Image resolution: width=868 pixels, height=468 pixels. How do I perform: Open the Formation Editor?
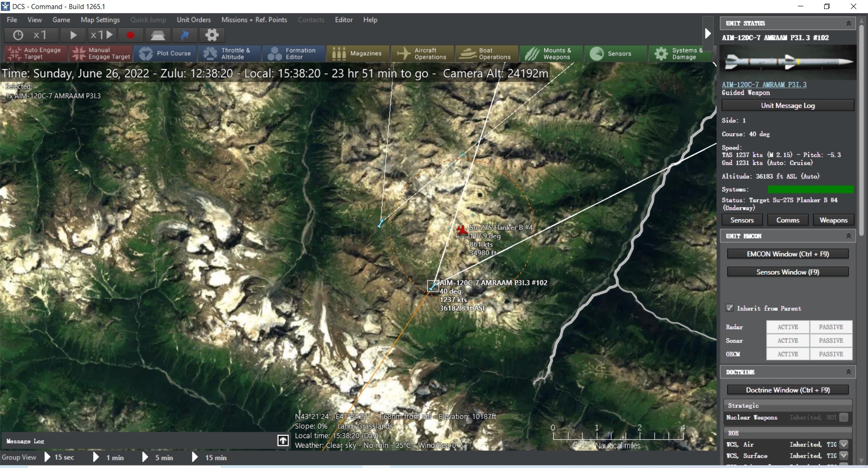tap(294, 53)
